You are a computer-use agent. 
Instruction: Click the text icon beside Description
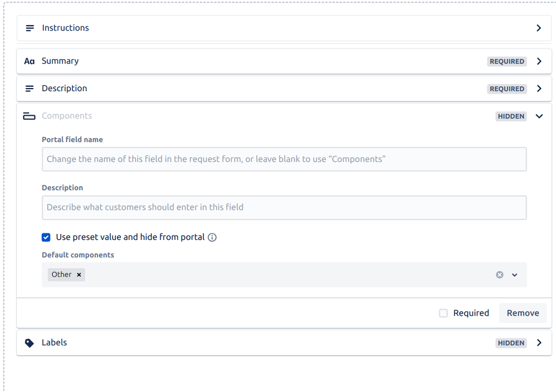coord(29,88)
